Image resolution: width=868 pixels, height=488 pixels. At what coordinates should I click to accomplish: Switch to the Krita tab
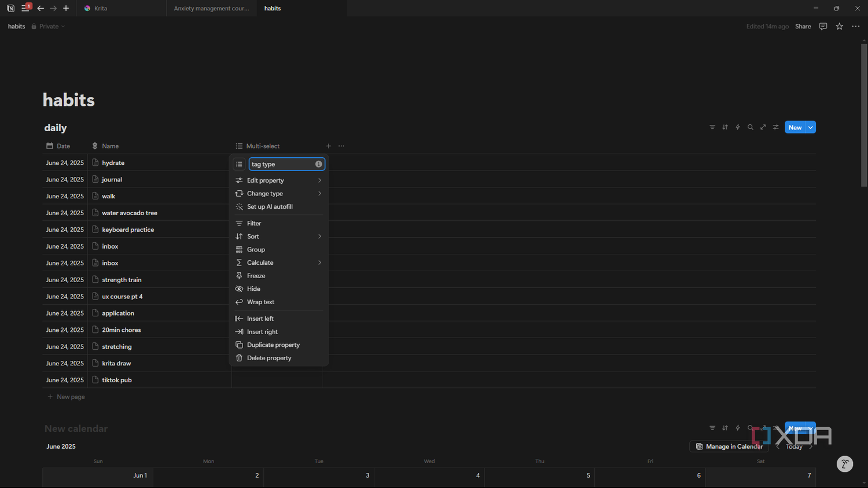pyautogui.click(x=123, y=8)
